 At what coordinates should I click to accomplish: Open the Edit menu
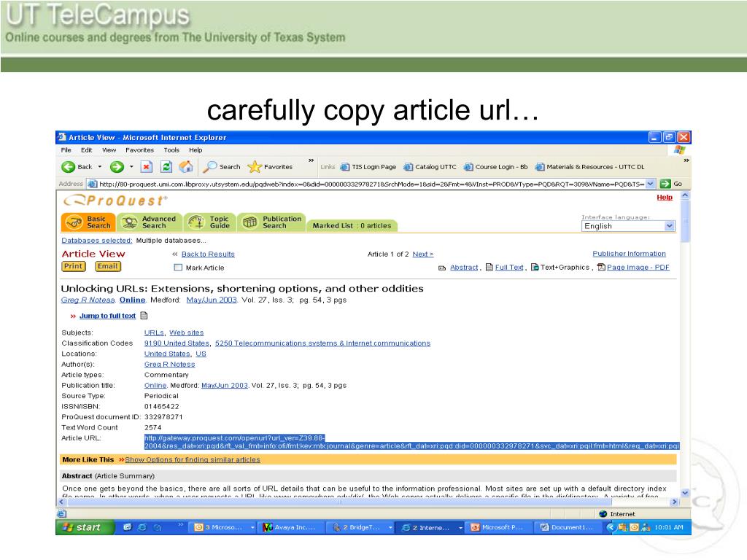coord(86,150)
